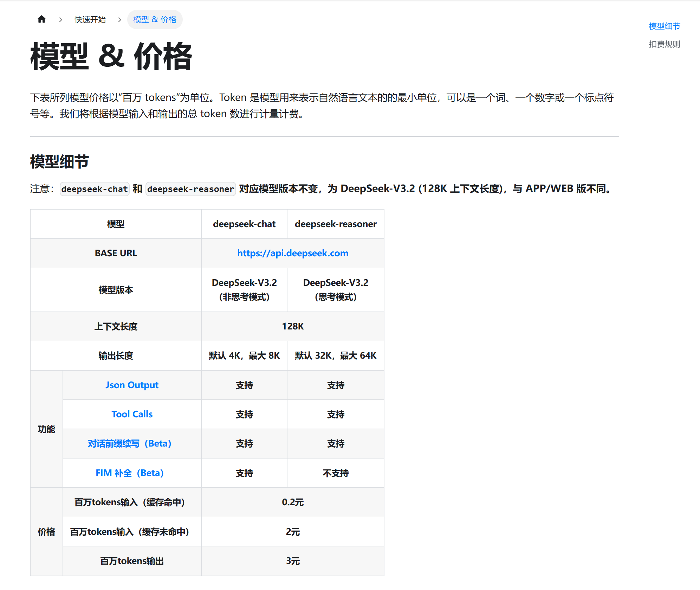Click the 128K context length cell
This screenshot has width=700, height=590.
point(293,326)
